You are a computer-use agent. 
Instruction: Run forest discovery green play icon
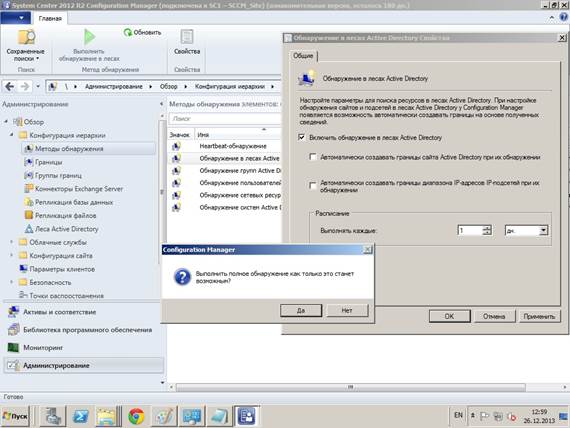(x=89, y=37)
